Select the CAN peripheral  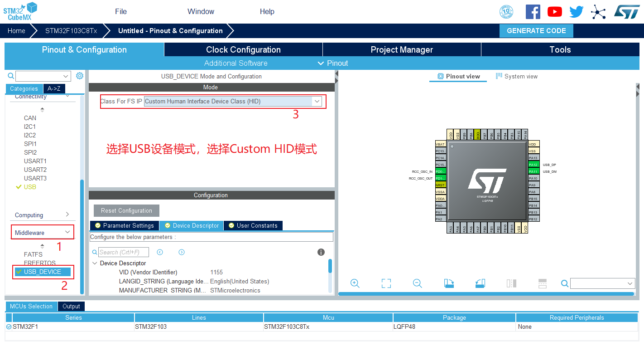pyautogui.click(x=30, y=118)
